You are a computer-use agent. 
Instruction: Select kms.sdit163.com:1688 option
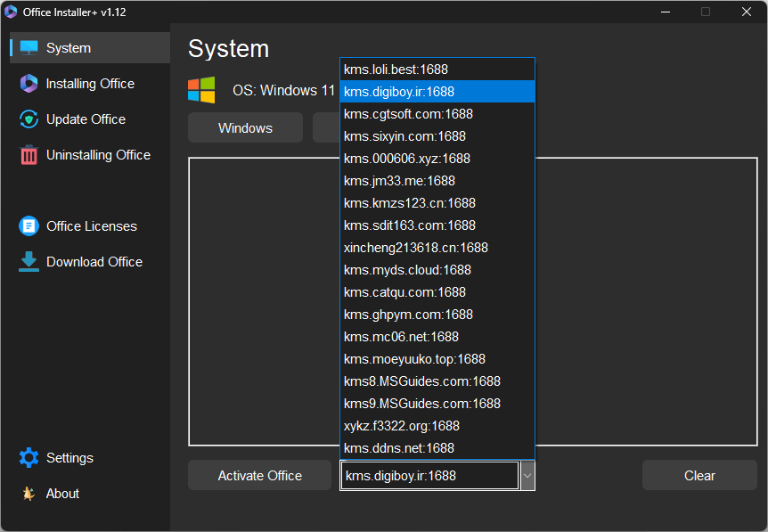tap(437, 225)
